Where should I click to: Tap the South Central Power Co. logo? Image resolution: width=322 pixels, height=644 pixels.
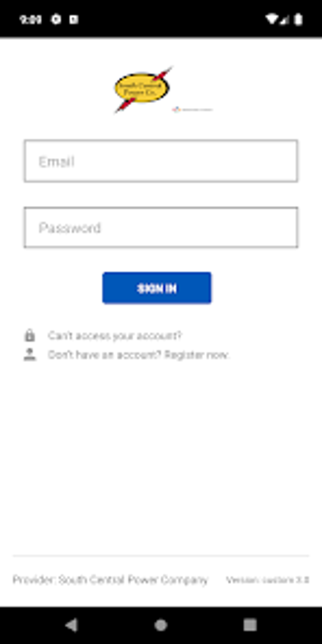pyautogui.click(x=142, y=89)
